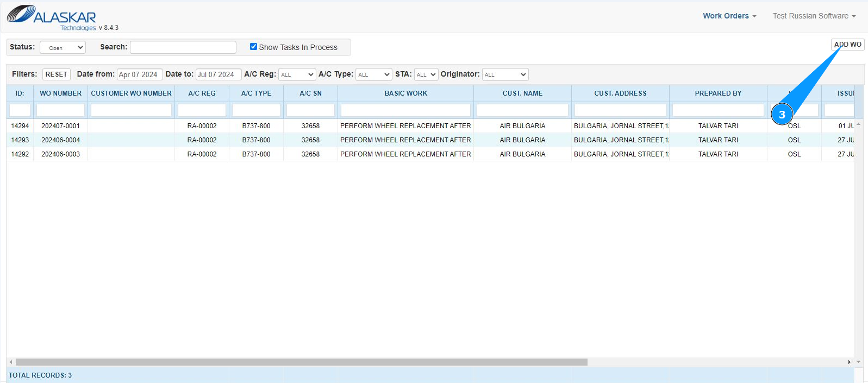The height and width of the screenshot is (383, 868).
Task: Click the vertical scrollbar down arrow
Action: [859, 362]
